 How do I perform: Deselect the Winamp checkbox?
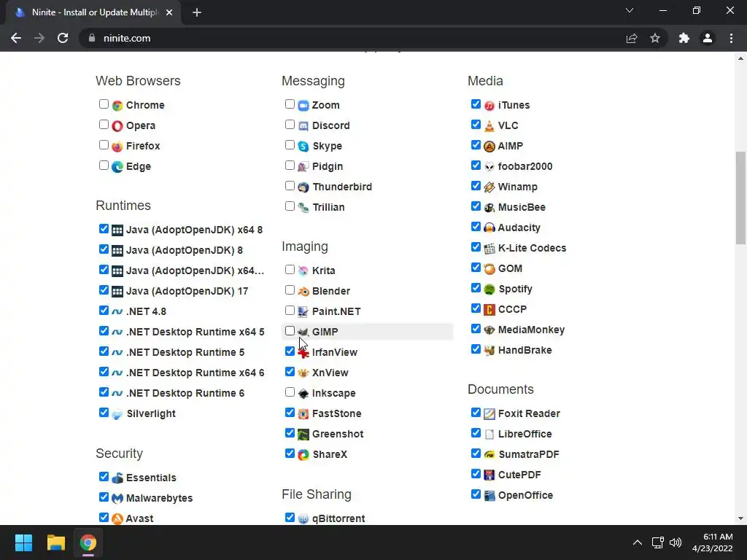tap(476, 186)
